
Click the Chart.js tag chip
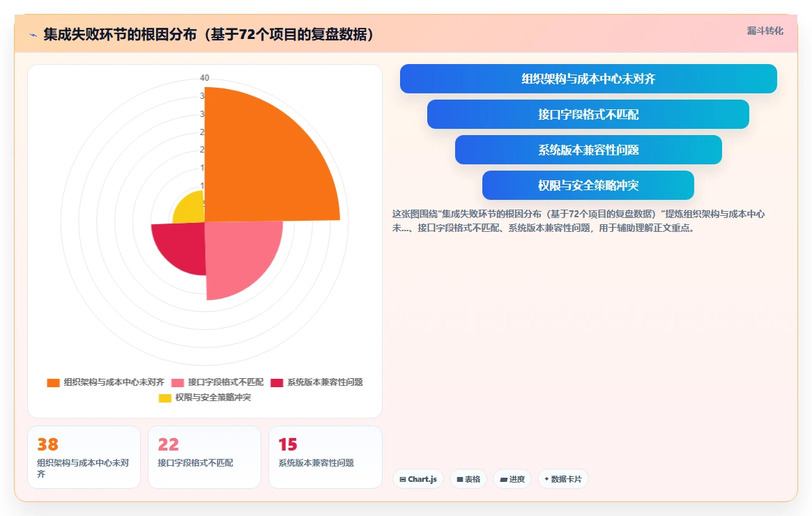(418, 479)
